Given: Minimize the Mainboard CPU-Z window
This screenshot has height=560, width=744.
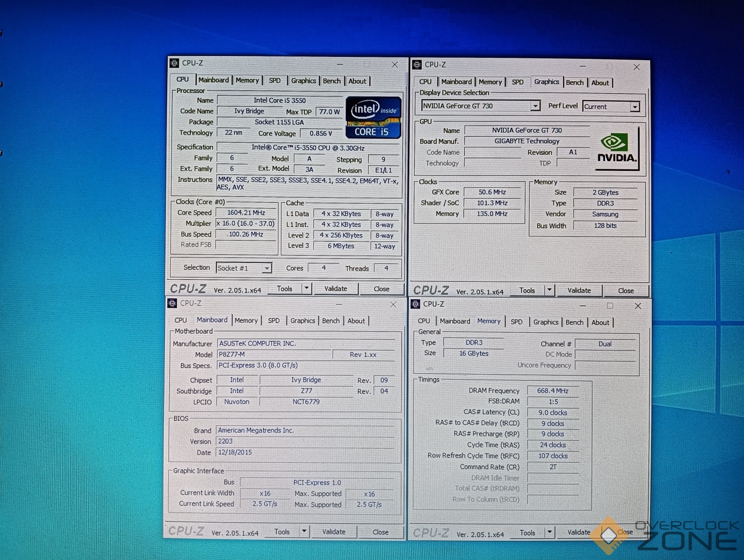Looking at the screenshot, I should [x=339, y=304].
